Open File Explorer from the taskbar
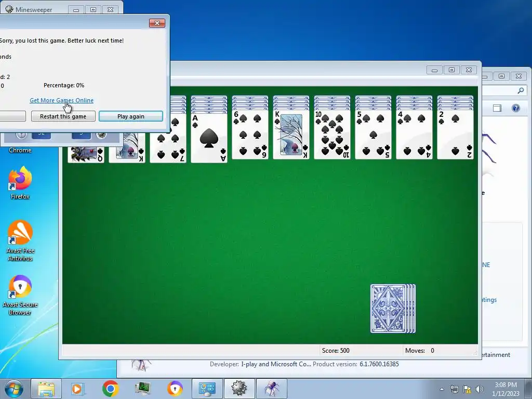 coord(46,389)
